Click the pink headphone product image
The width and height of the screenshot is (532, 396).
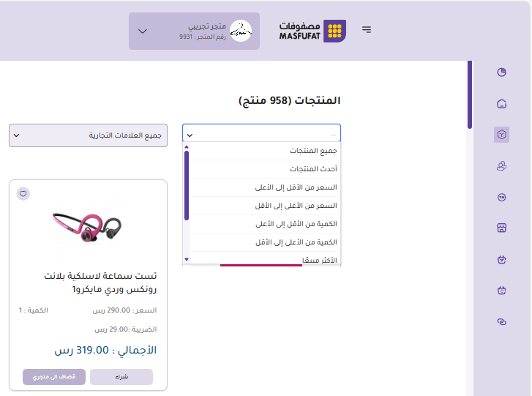pos(88,225)
